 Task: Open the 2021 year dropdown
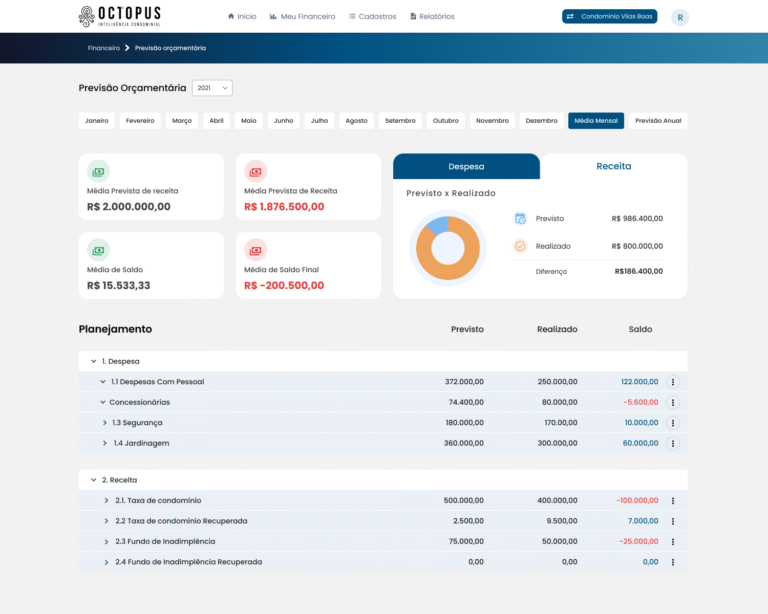click(212, 88)
